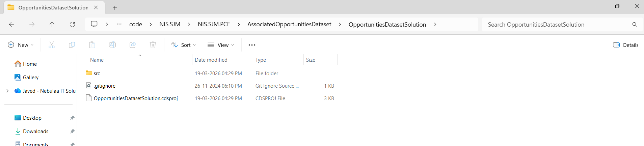Refresh the current folder view

72,24
